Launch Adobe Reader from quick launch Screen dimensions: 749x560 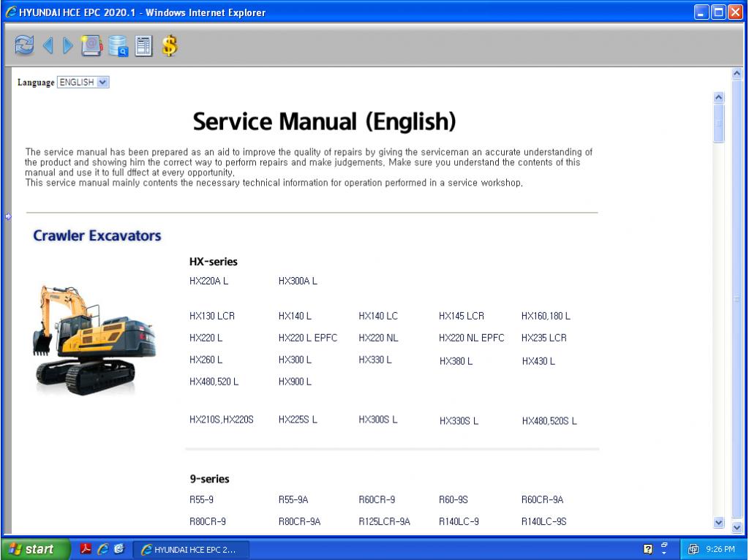coord(86,549)
